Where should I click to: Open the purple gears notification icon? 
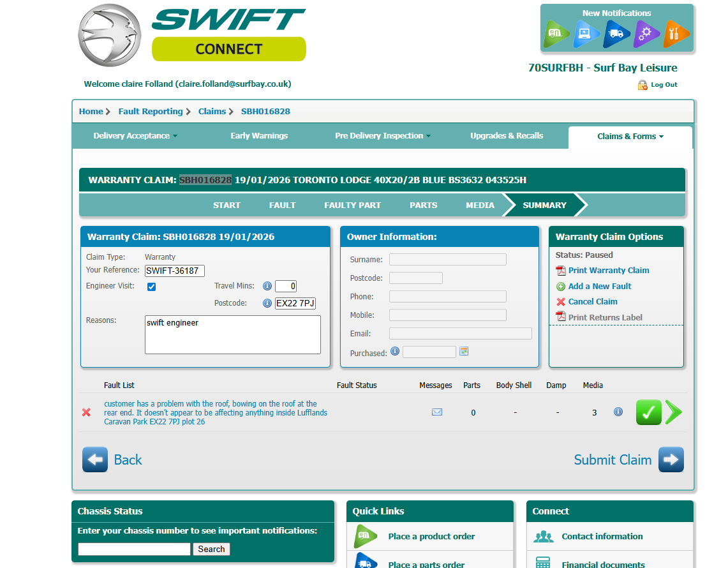[646, 33]
